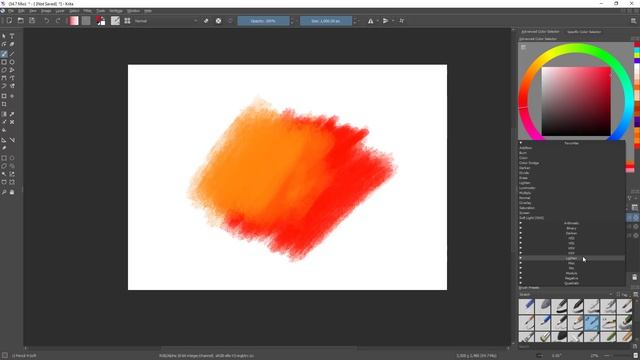Select the Measure tool

tap(12, 140)
